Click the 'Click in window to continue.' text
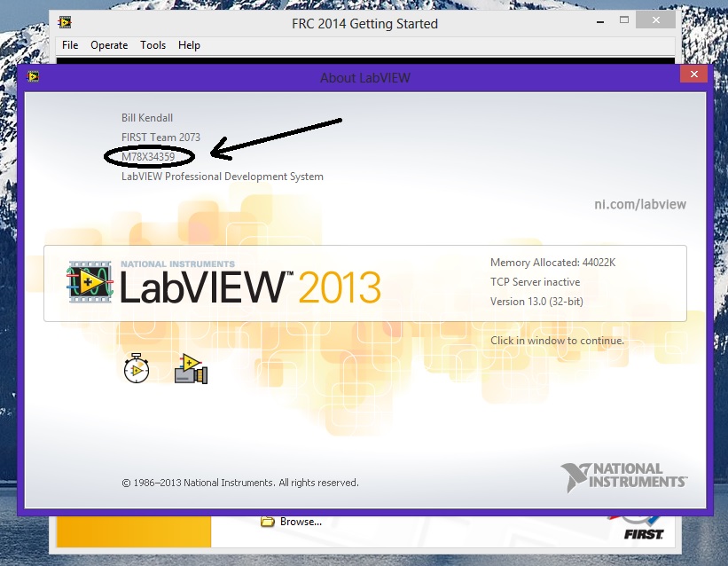This screenshot has width=728, height=566. [x=557, y=341]
